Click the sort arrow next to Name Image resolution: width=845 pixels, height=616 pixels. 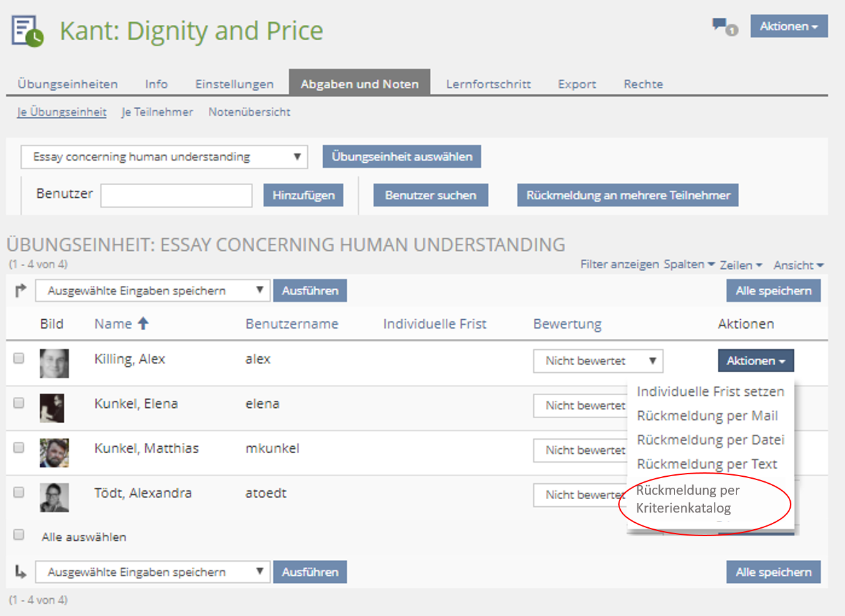143,324
